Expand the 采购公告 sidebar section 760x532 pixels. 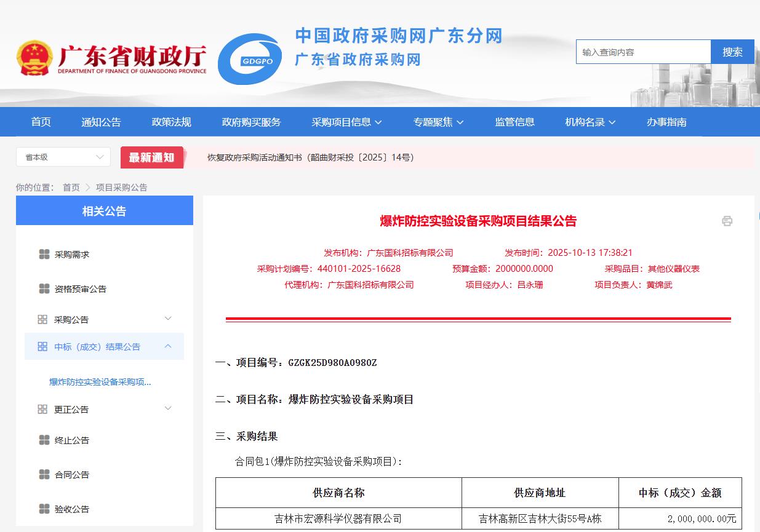tap(168, 319)
